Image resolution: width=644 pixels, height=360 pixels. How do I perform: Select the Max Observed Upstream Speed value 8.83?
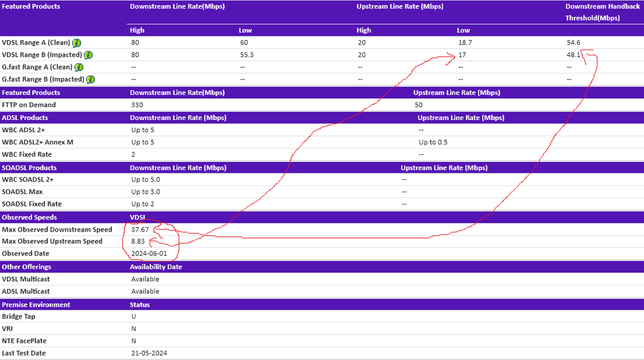point(138,241)
